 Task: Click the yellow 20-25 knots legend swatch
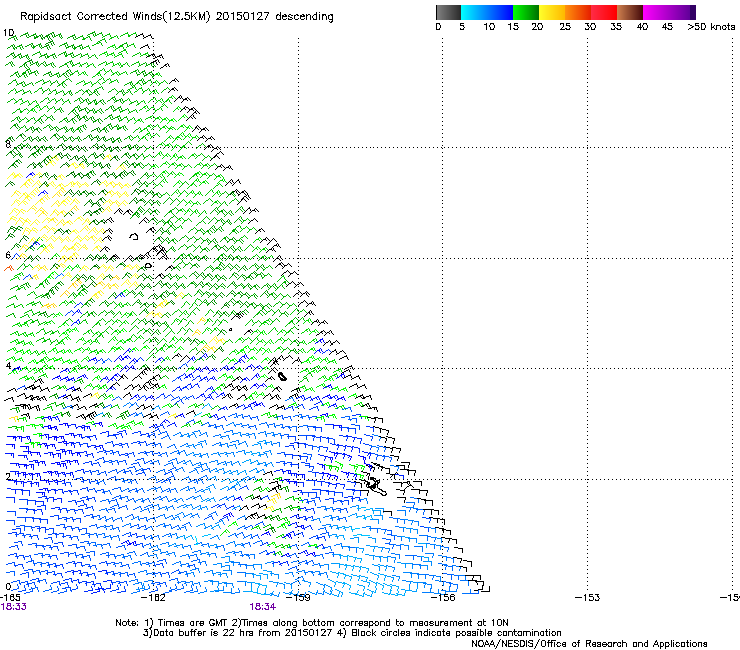coord(552,12)
